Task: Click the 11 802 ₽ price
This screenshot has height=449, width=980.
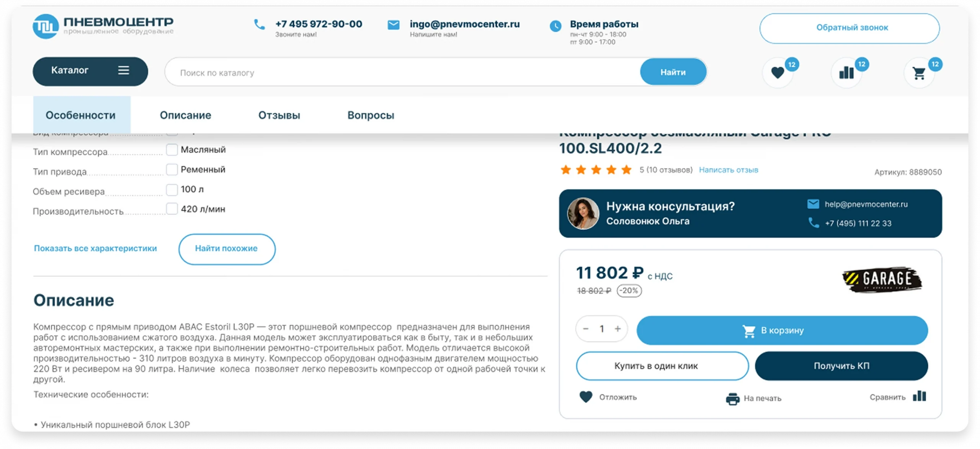Action: (609, 273)
